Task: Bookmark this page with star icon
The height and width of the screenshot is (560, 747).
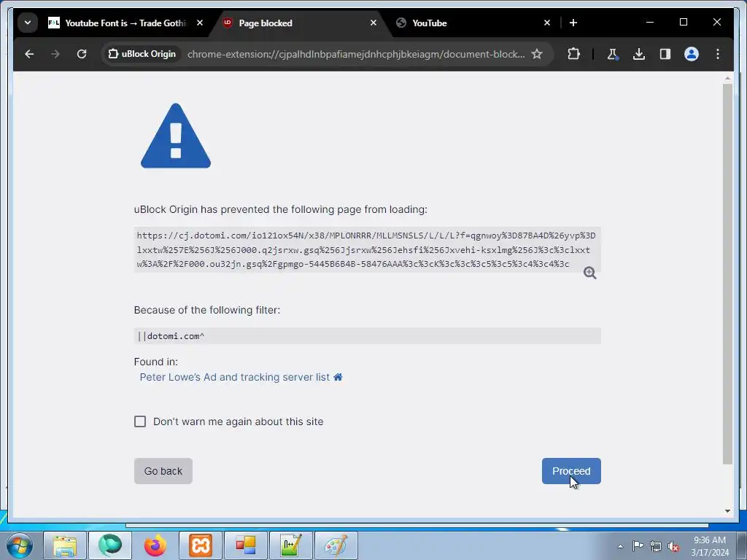Action: coord(537,54)
